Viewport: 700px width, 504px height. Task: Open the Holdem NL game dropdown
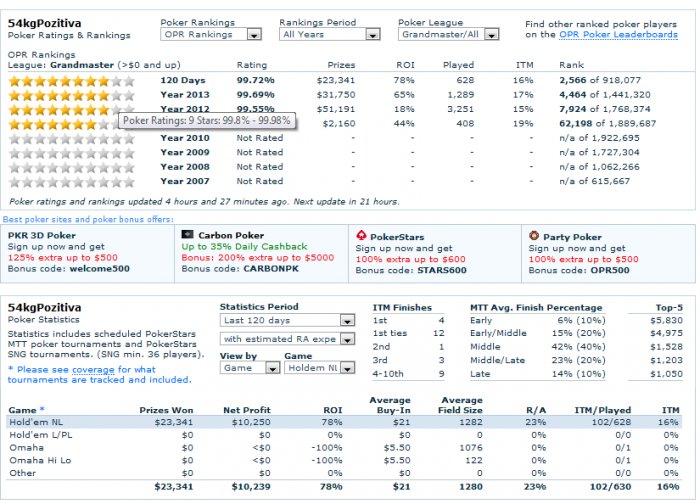click(320, 368)
